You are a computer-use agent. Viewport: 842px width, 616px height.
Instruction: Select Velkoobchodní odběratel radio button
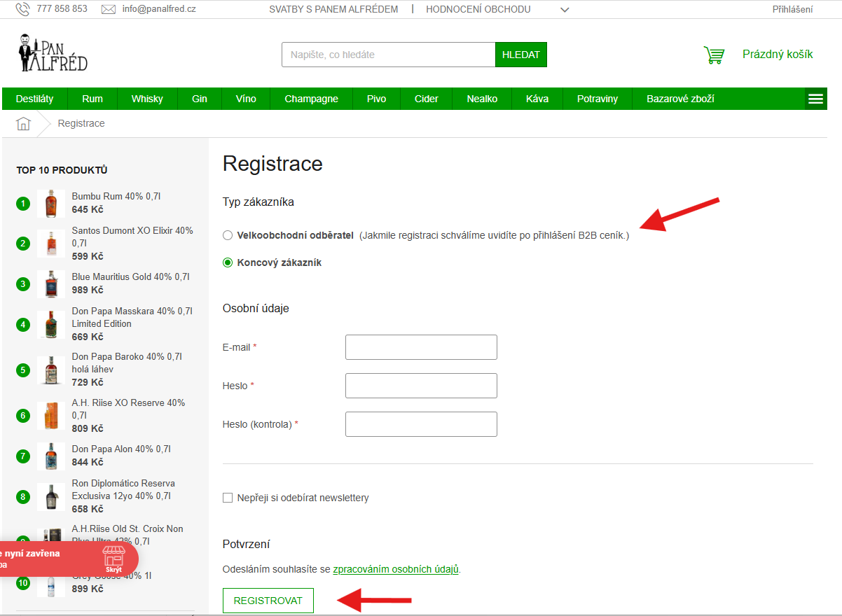tap(228, 235)
